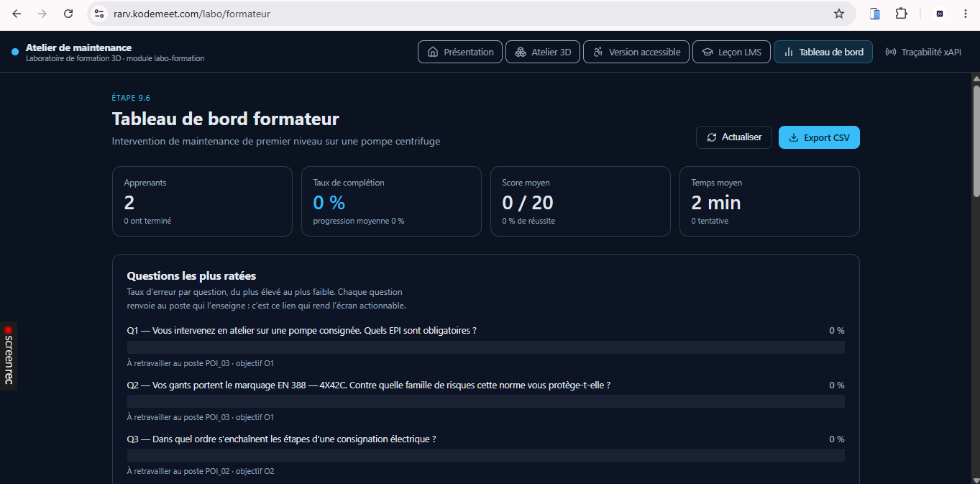Screen dimensions: 980x484
Task: Click the screenrec recording widget
Action: [9, 355]
